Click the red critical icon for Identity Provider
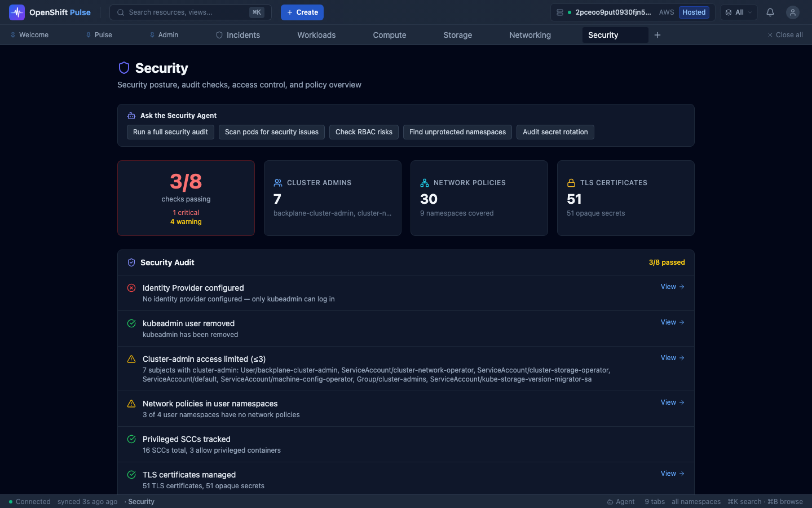 131,288
